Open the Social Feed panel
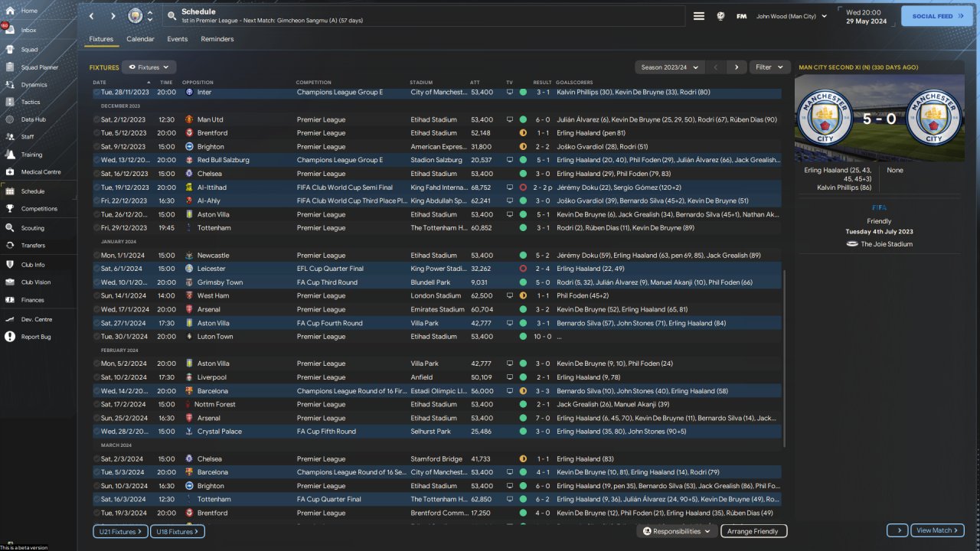The width and height of the screenshot is (980, 551). pyautogui.click(x=937, y=16)
